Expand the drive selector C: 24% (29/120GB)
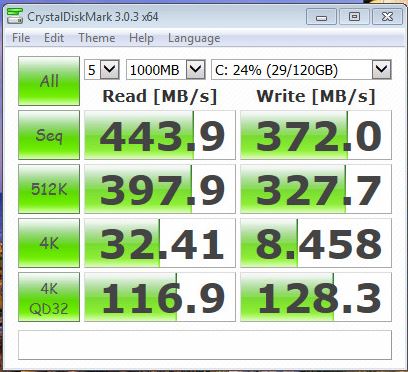This screenshot has width=408, height=372. [301, 70]
